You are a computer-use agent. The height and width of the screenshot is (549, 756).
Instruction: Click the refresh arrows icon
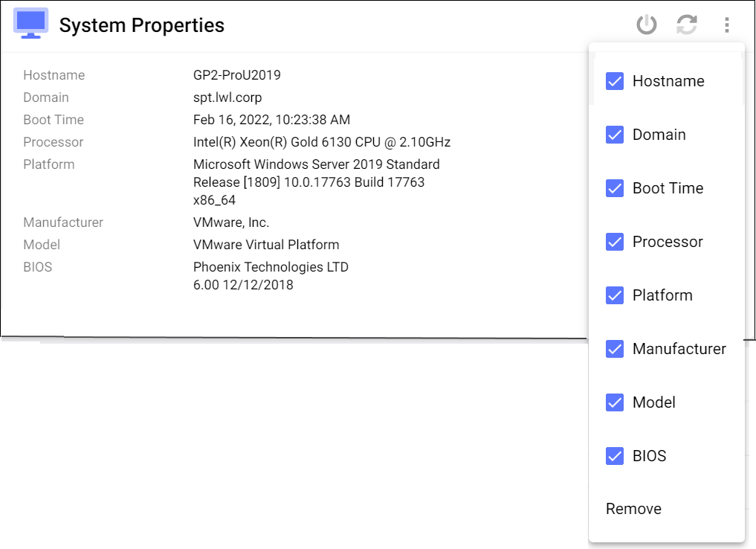pyautogui.click(x=687, y=25)
